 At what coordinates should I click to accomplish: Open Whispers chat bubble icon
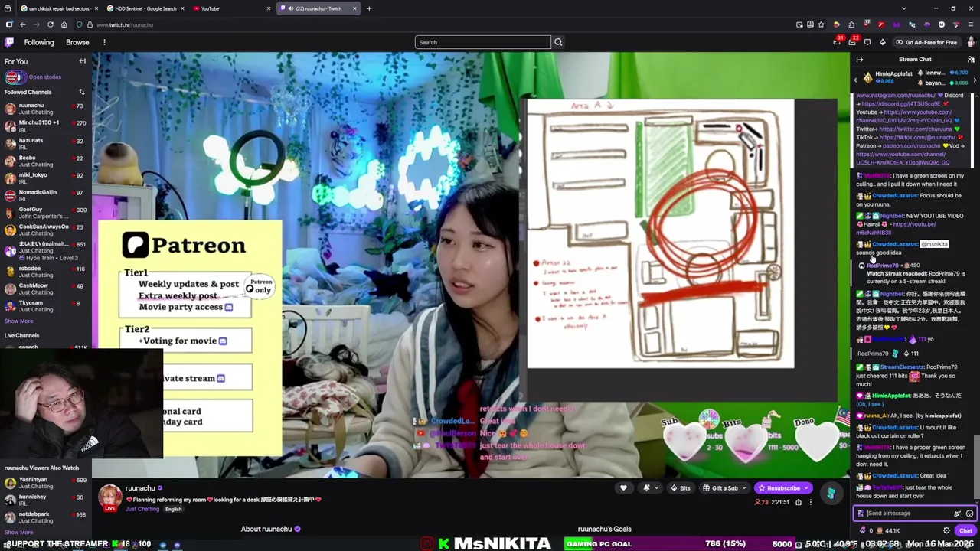click(867, 42)
